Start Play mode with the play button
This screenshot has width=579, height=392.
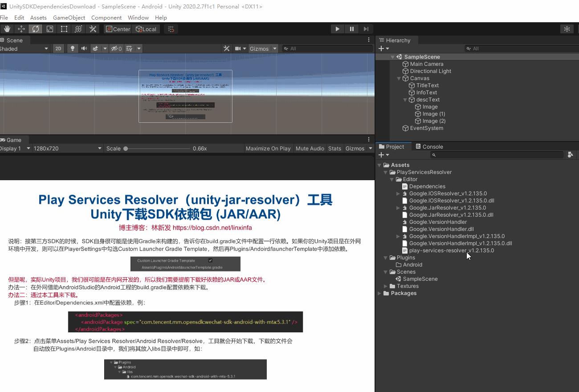pyautogui.click(x=337, y=29)
